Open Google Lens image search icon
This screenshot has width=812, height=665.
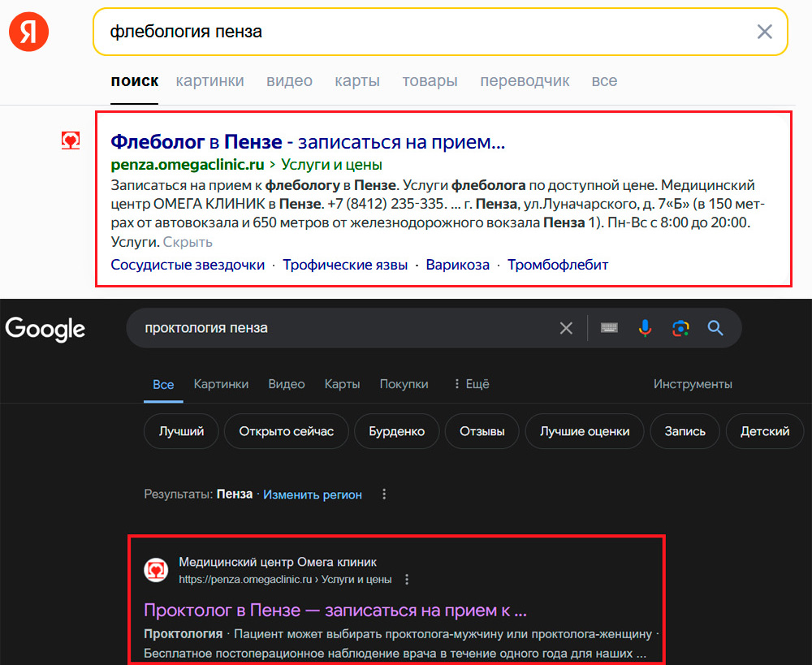coord(680,328)
